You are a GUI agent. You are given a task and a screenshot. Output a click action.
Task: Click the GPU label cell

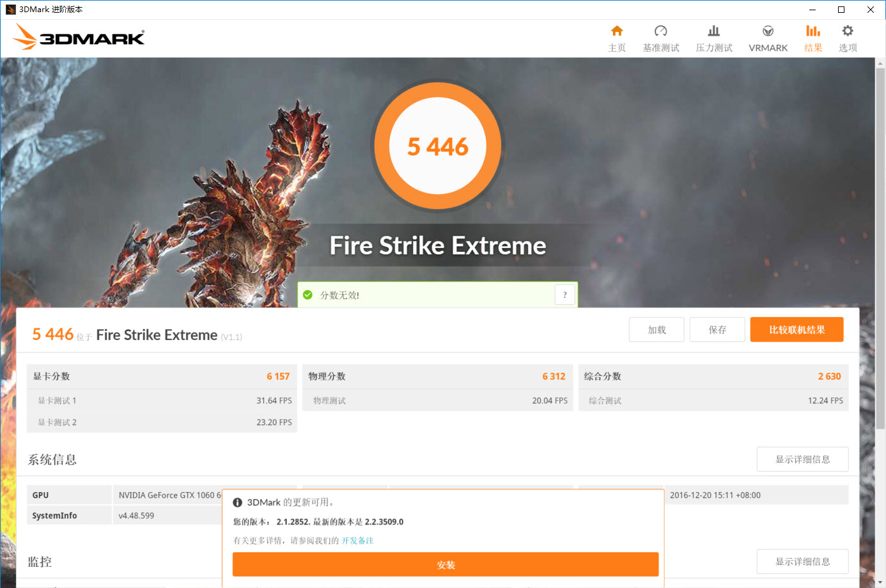coord(69,495)
